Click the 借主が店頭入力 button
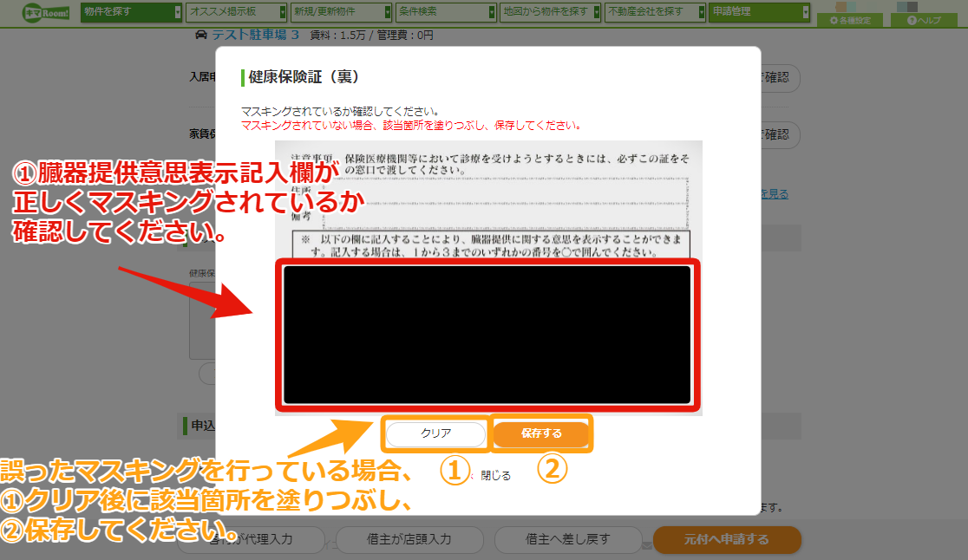968x560 pixels. tap(409, 540)
